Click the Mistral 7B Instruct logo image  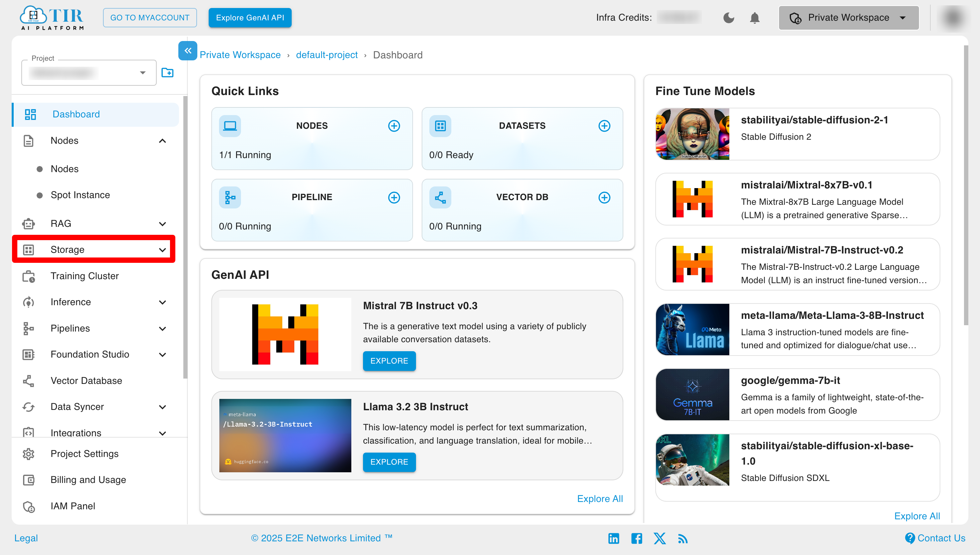[x=285, y=334]
